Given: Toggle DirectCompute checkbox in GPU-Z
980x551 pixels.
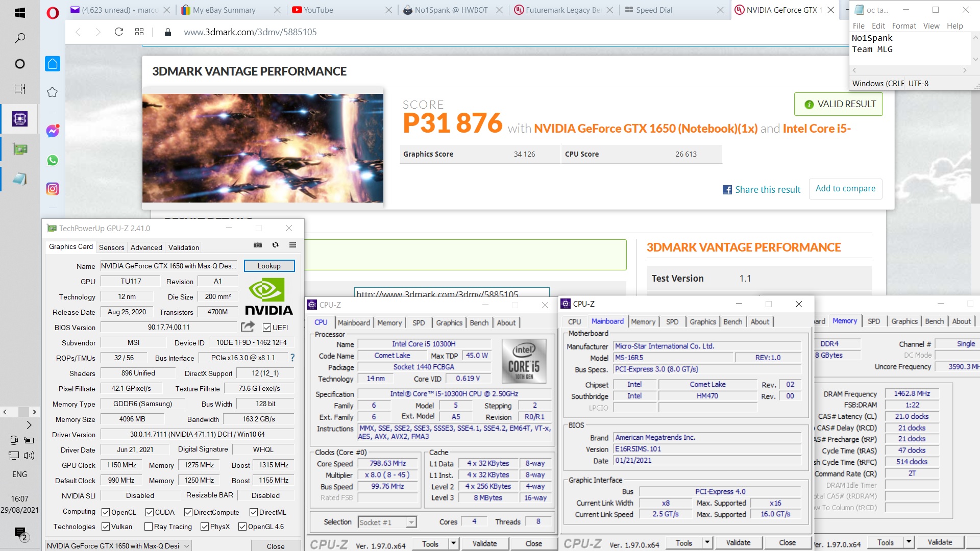Looking at the screenshot, I should pos(188,512).
